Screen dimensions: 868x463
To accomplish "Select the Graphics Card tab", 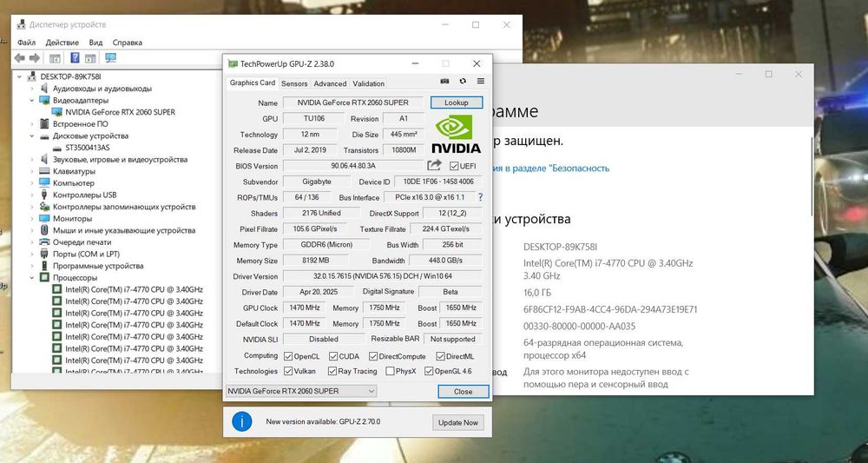I will [253, 83].
